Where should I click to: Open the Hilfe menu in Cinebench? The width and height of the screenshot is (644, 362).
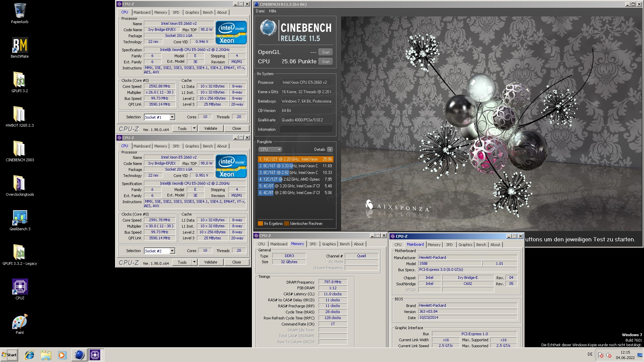tap(273, 11)
